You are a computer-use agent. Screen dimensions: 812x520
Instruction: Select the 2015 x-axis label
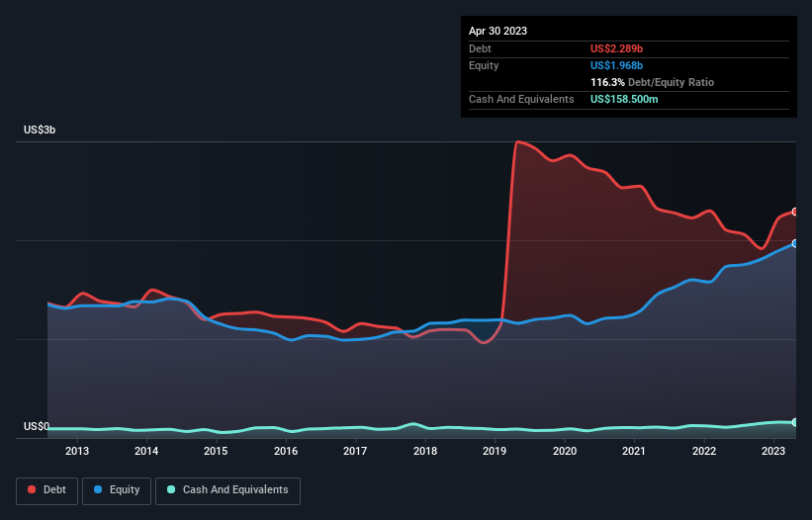pos(216,451)
